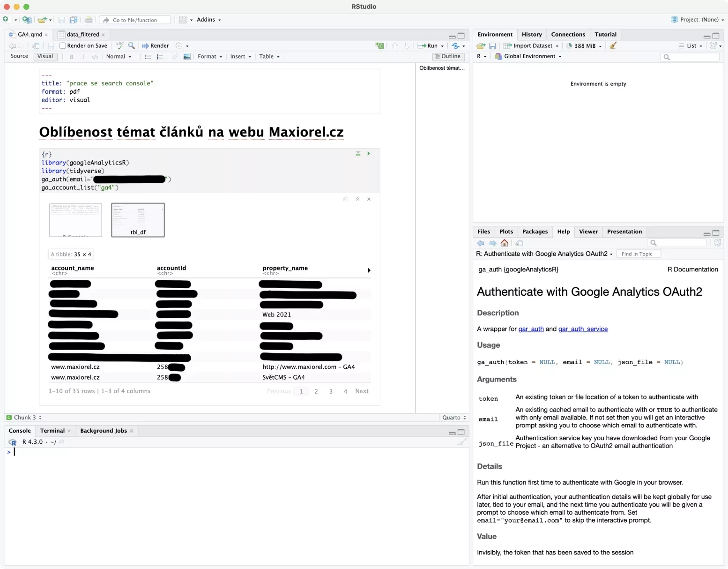Image resolution: width=728 pixels, height=569 pixels.
Task: Switch editor to Visual mode
Action: 45,56
